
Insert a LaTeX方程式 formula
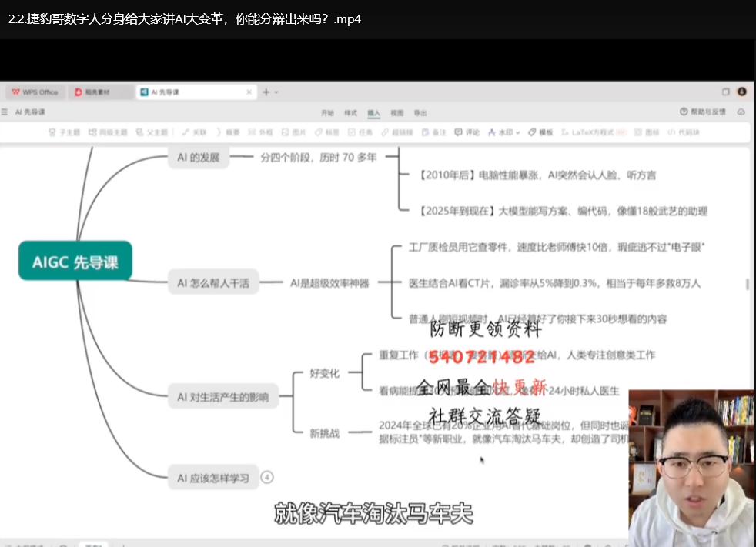pyautogui.click(x=594, y=132)
